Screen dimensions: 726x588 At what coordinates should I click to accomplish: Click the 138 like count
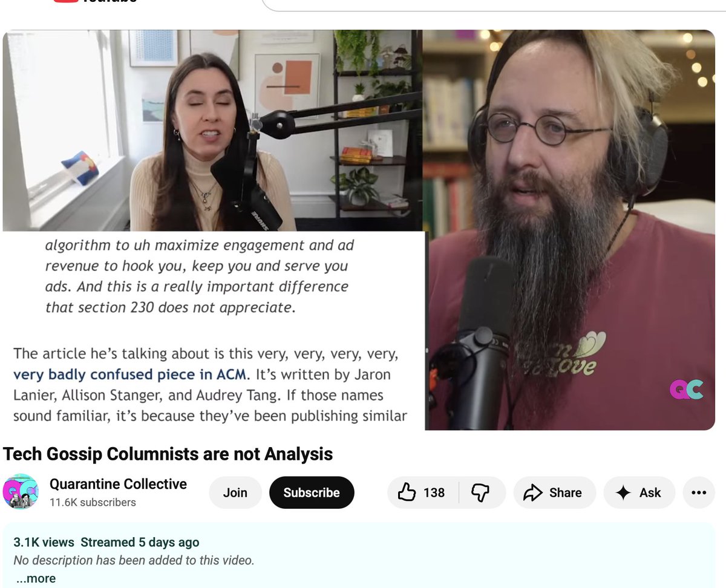tap(434, 493)
